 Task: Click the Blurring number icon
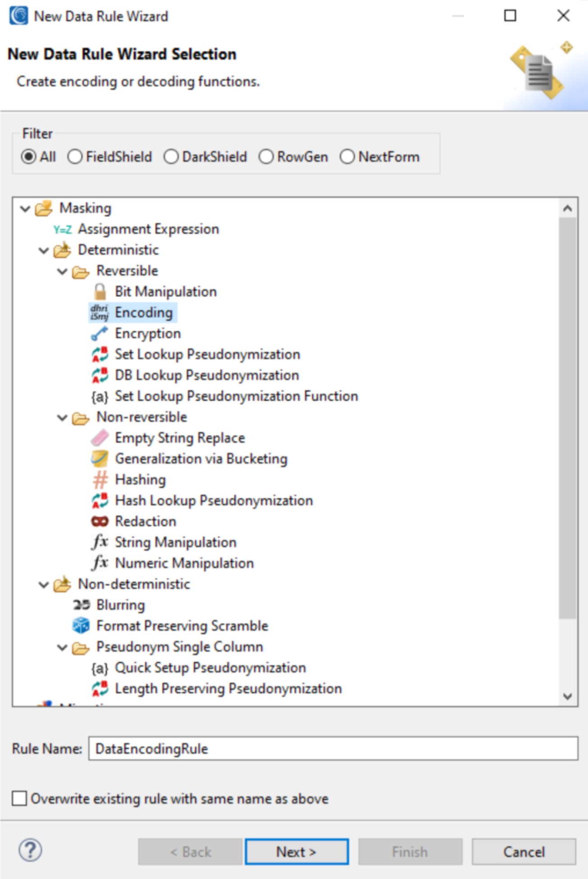(81, 605)
